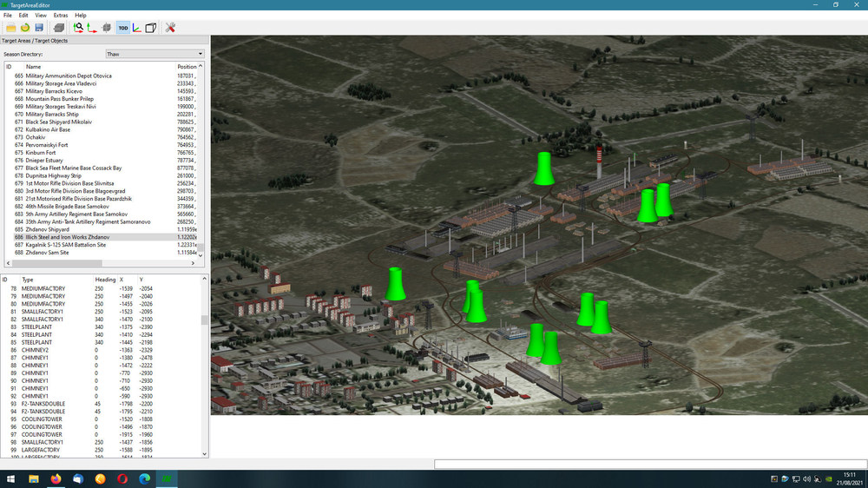
Task: Select Black Sea Shipyard Mikolaiv row
Action: (x=104, y=122)
